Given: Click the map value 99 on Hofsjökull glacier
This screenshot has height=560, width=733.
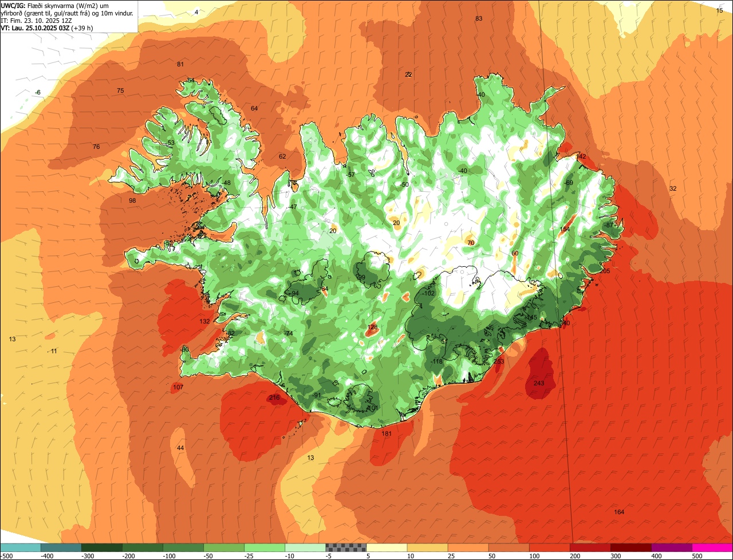Looking at the screenshot, I should [361, 277].
